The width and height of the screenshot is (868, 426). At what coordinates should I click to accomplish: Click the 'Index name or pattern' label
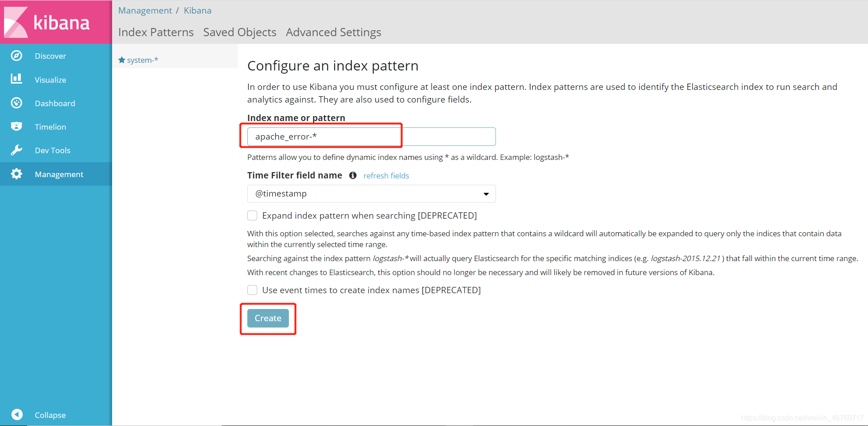[296, 118]
